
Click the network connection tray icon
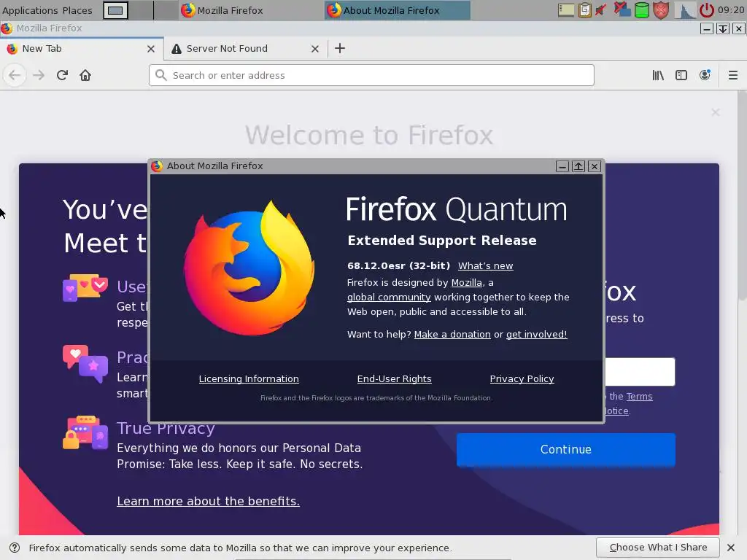(x=622, y=10)
